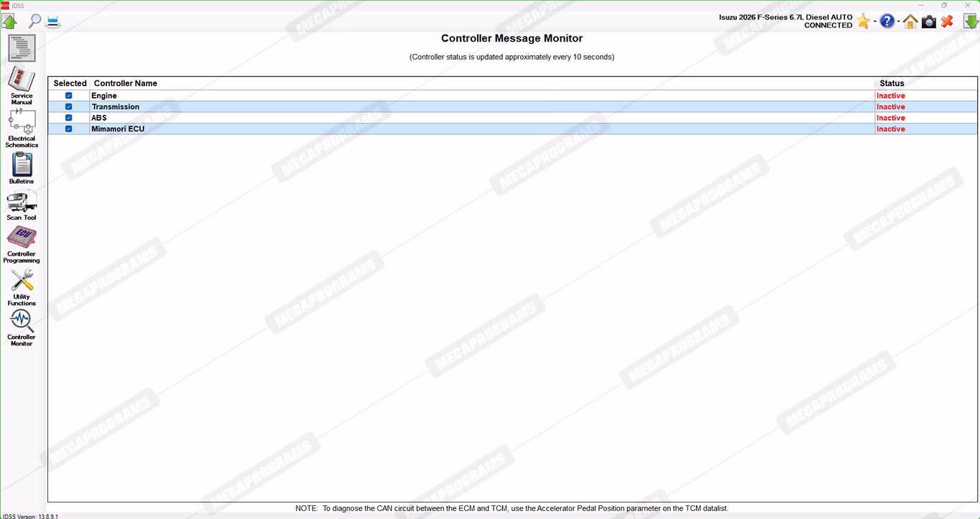Viewport: 980px width, 519px height.
Task: Click the Controller Message Monitor heading
Action: (512, 39)
